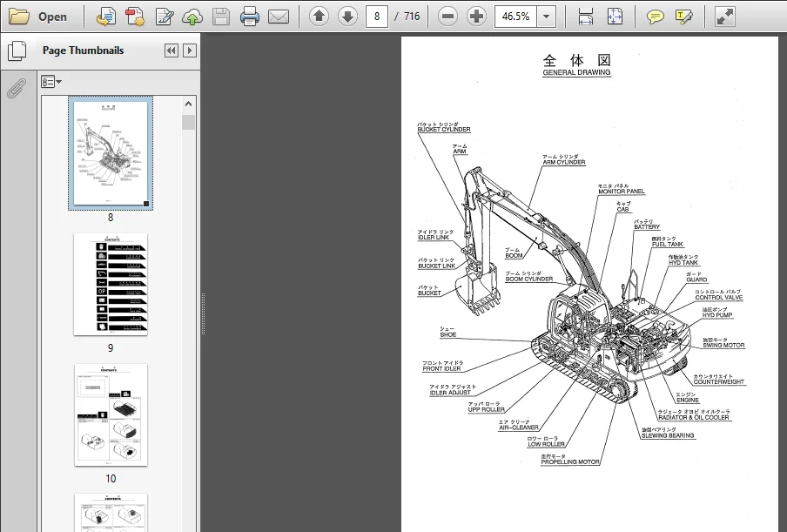Click the zoom level field 46.5%
Screen dimensions: 787x532
tap(515, 17)
